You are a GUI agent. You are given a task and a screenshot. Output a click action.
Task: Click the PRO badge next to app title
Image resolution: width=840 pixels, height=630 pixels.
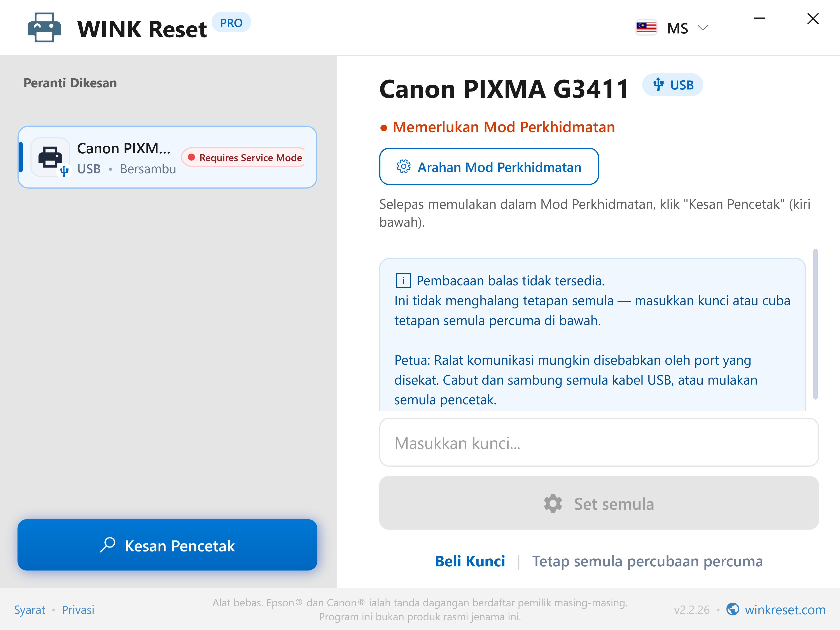pos(231,23)
